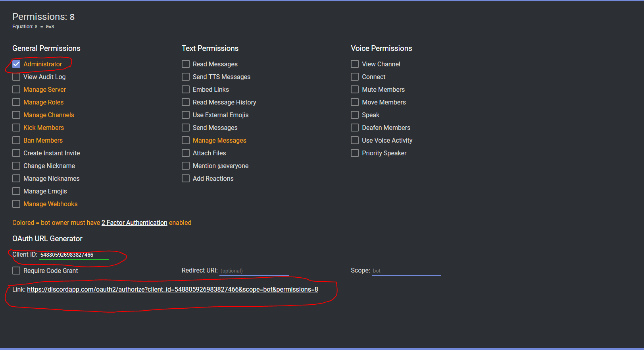Tick the Mute Members checkbox
The image size is (644, 350).
tap(355, 89)
